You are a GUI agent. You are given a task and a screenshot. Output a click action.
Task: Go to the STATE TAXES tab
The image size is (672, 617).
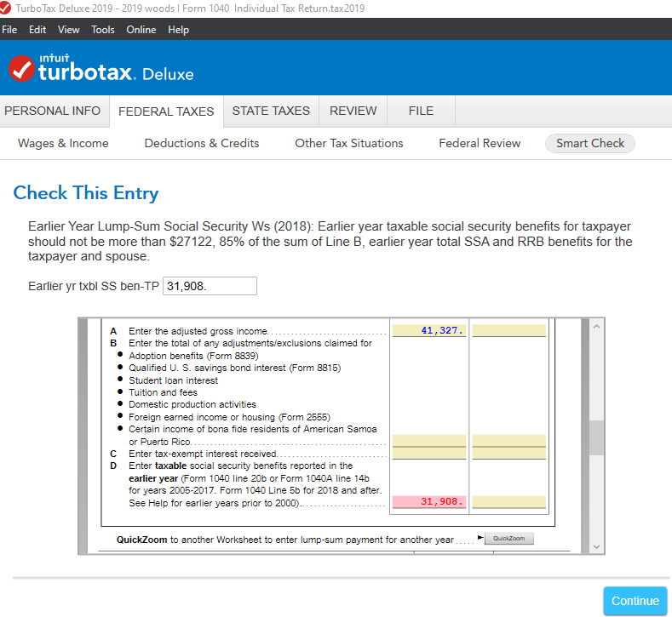coord(271,111)
